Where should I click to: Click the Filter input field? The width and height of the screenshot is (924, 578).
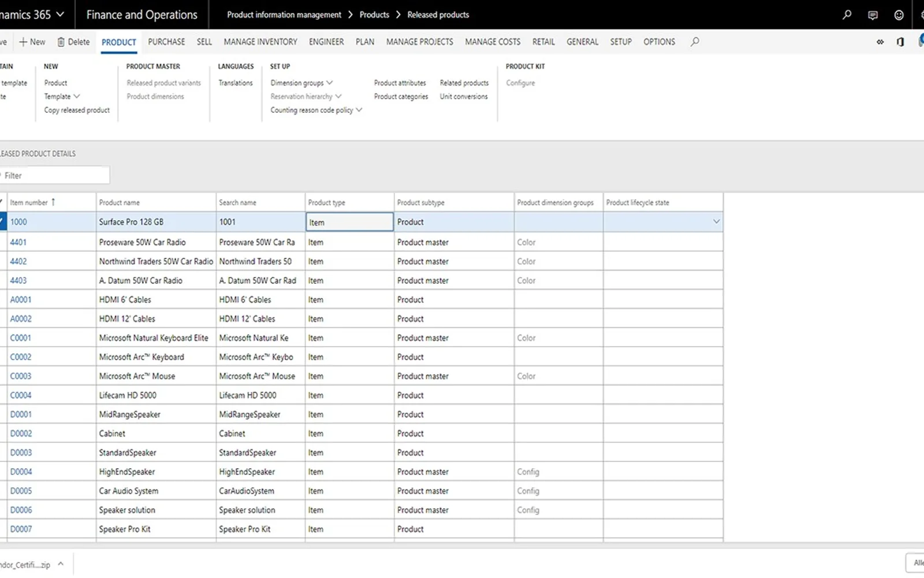[55, 175]
